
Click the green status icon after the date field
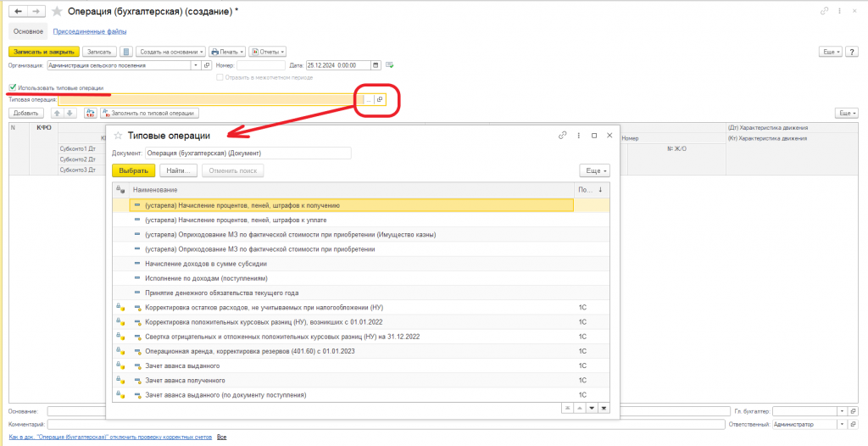click(390, 65)
